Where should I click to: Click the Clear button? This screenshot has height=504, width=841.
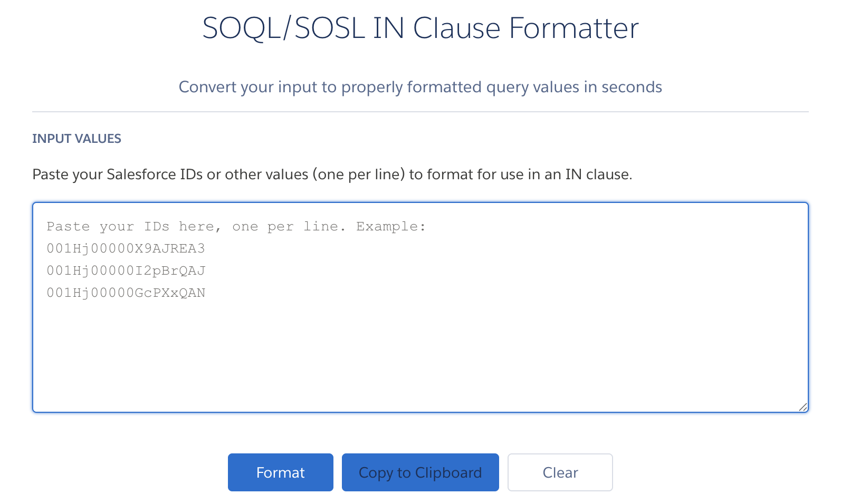(x=560, y=472)
